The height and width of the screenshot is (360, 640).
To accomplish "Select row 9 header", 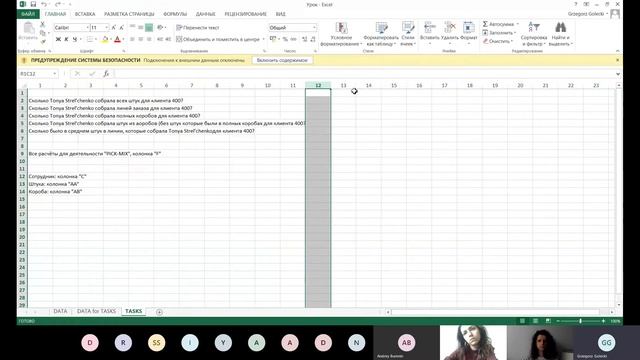I will pyautogui.click(x=22, y=154).
